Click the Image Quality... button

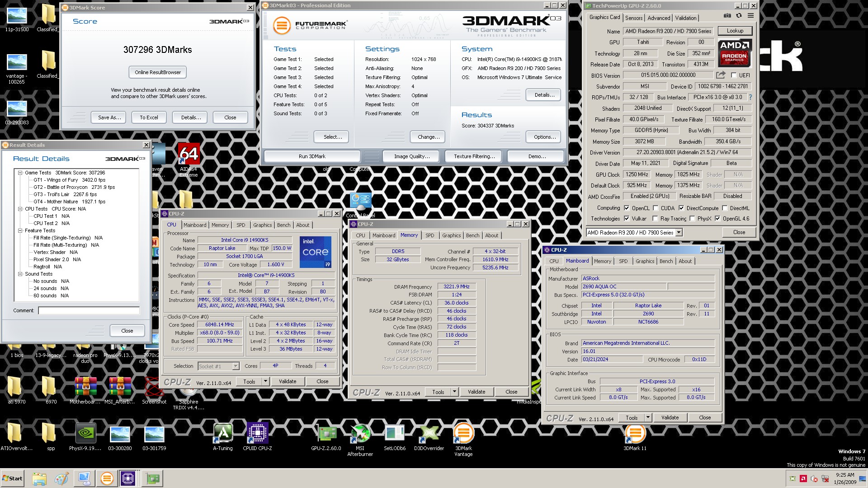tap(412, 156)
